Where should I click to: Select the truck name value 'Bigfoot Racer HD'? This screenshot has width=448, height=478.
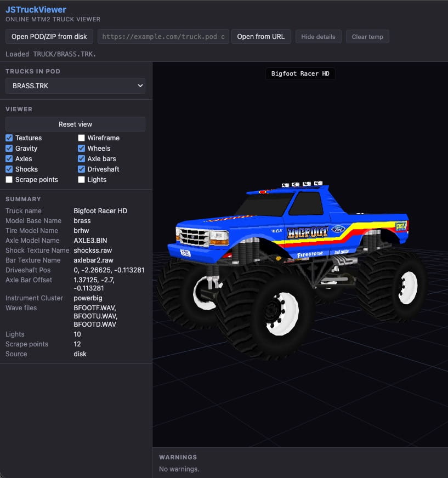[x=100, y=210]
